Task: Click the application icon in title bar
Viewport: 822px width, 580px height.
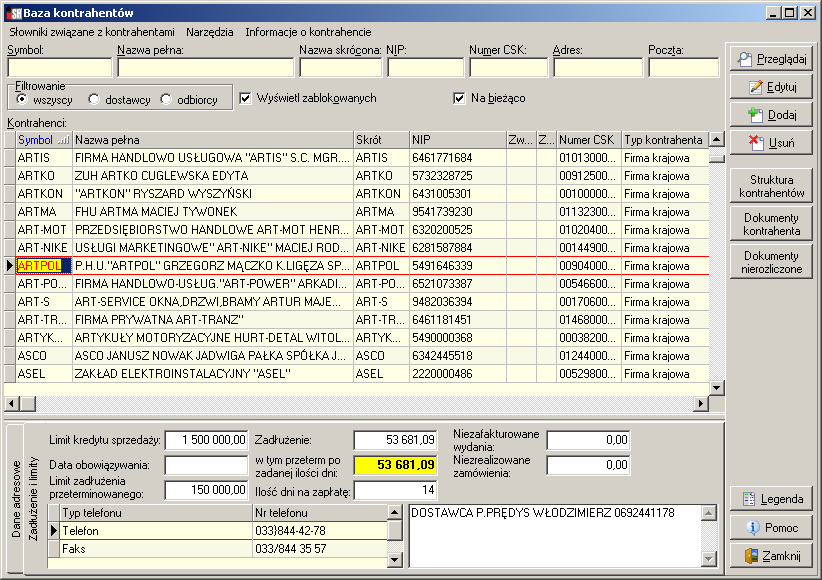Action: coord(14,13)
